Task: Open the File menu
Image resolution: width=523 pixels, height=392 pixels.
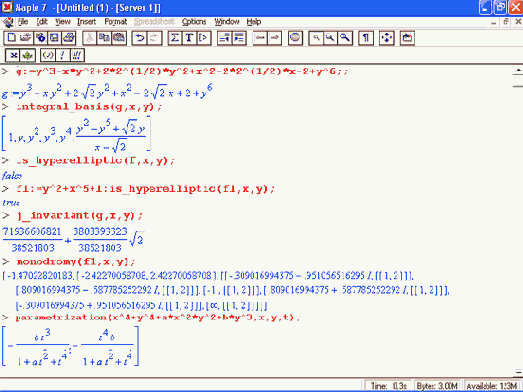Action: pos(23,22)
